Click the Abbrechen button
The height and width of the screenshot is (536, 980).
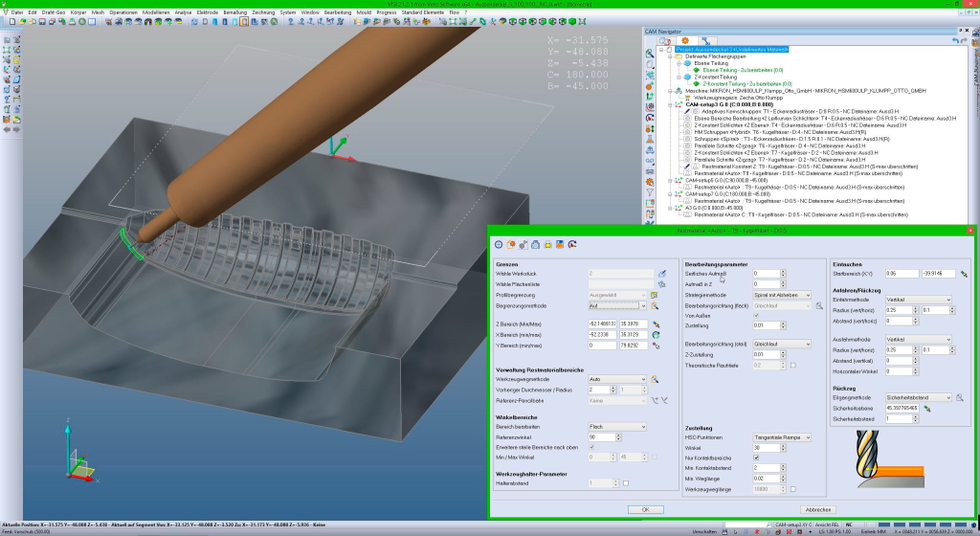click(x=817, y=510)
